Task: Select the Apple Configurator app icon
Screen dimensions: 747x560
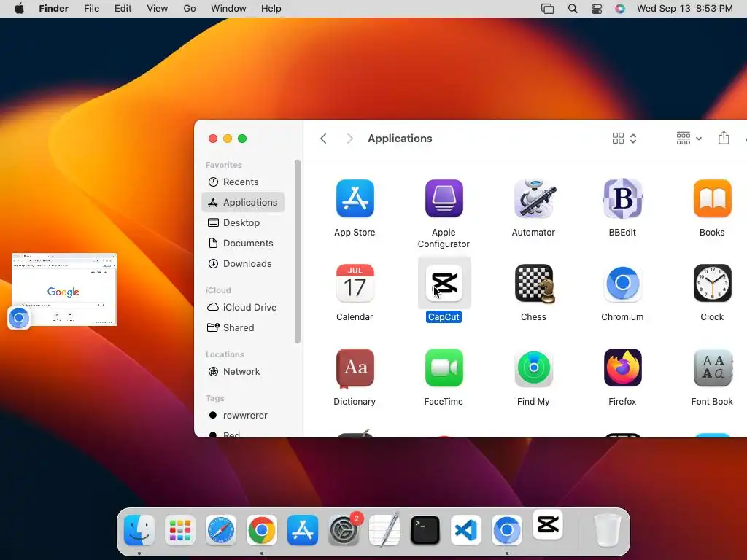Action: pyautogui.click(x=444, y=198)
